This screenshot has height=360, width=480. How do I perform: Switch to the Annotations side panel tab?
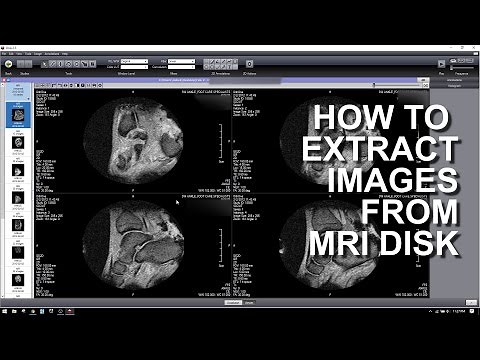click(454, 80)
